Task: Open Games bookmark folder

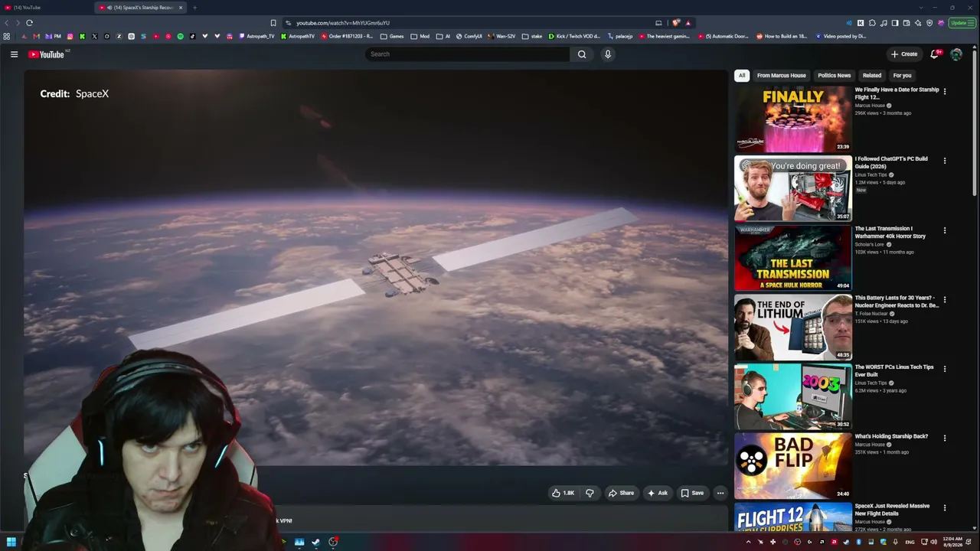Action: click(391, 36)
